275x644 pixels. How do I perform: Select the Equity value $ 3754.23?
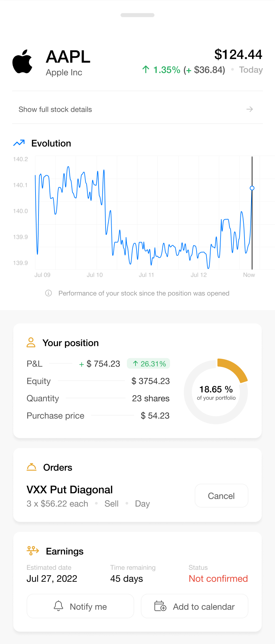point(151,381)
